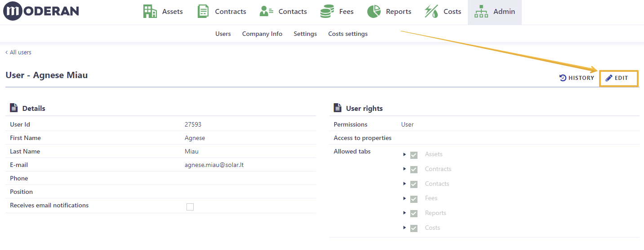Screen dimensions: 644x250
Task: Toggle the Assets allowed tab checkbox
Action: 414,155
